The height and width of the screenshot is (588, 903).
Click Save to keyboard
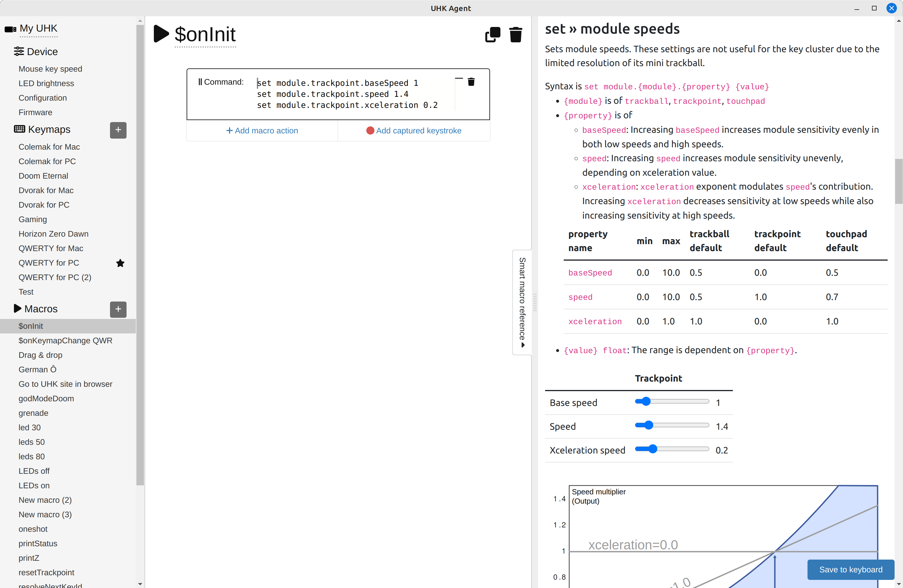click(x=850, y=569)
